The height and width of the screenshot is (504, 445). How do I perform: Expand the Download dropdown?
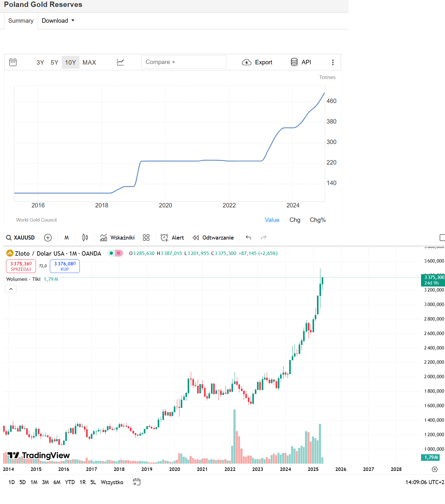[58, 20]
